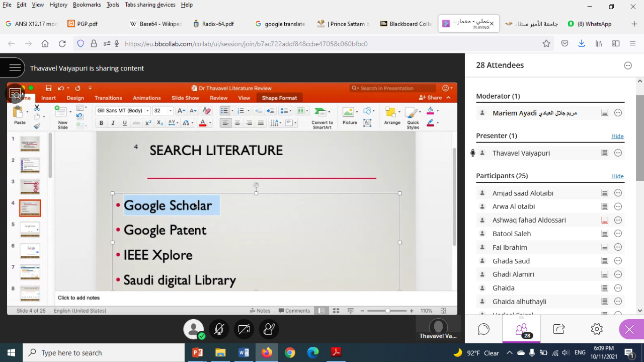Open my status and settings avatar
The height and width of the screenshot is (362, 644).
pyautogui.click(x=194, y=329)
